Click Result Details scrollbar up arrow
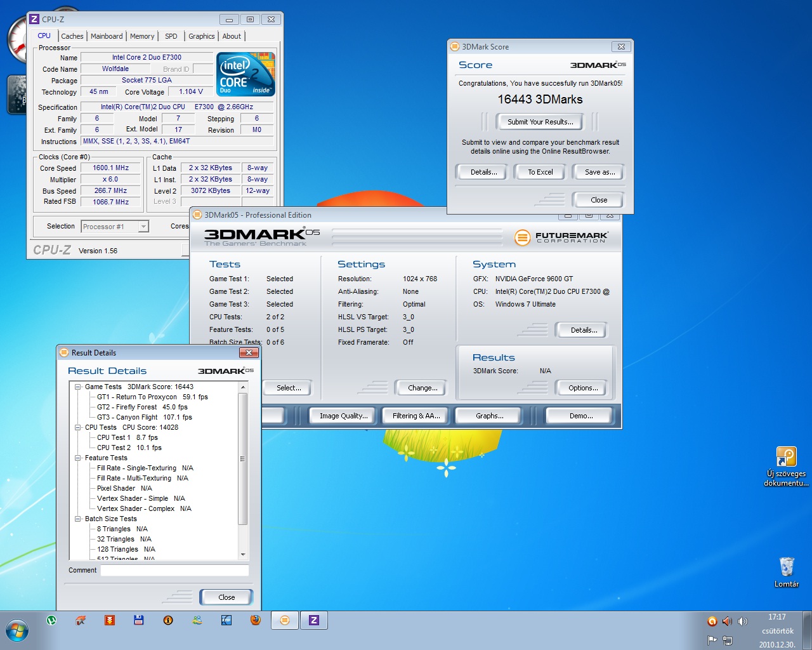The width and height of the screenshot is (812, 650). coord(242,387)
